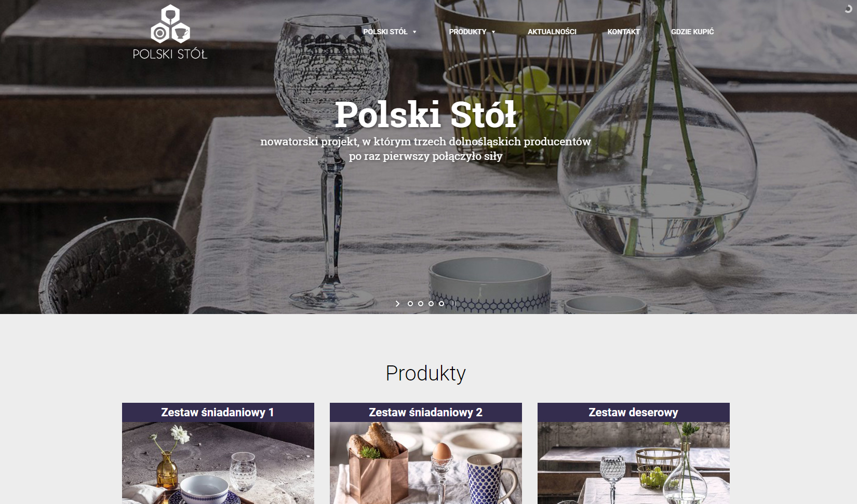The height and width of the screenshot is (504, 857).
Task: Open the Kontakt page
Action: click(x=624, y=32)
